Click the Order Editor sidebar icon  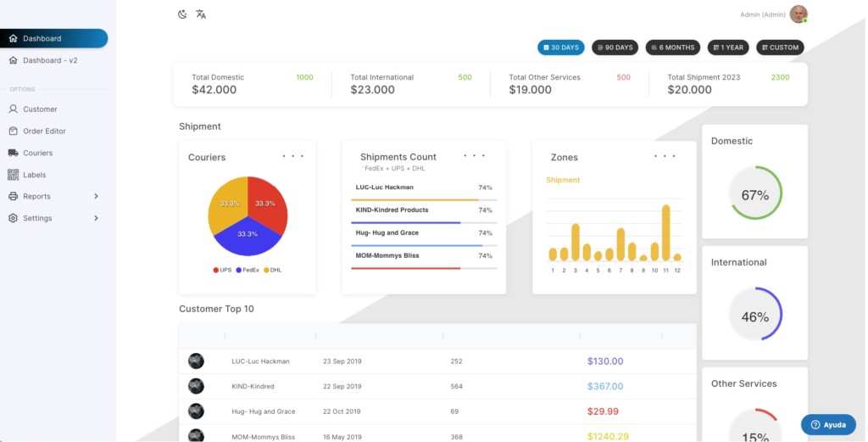click(14, 131)
